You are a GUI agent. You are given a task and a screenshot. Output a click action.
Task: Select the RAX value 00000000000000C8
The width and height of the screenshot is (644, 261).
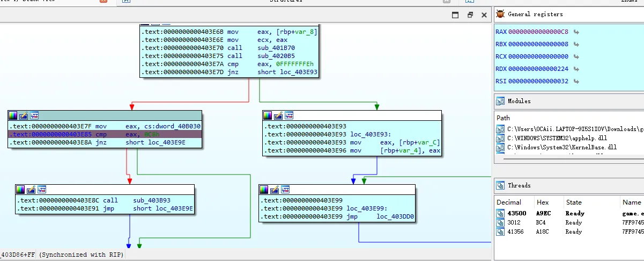(538, 32)
